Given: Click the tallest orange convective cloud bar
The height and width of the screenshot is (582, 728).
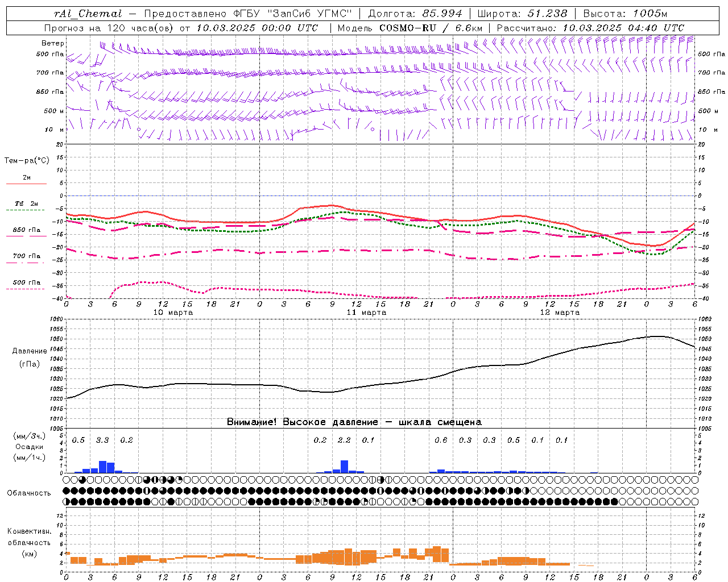Looking at the screenshot, I should point(437,554).
